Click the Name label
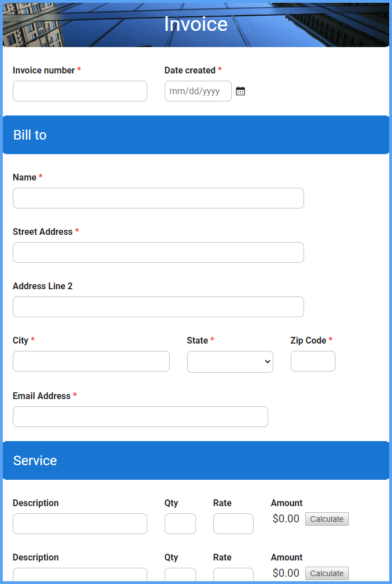 tap(25, 177)
